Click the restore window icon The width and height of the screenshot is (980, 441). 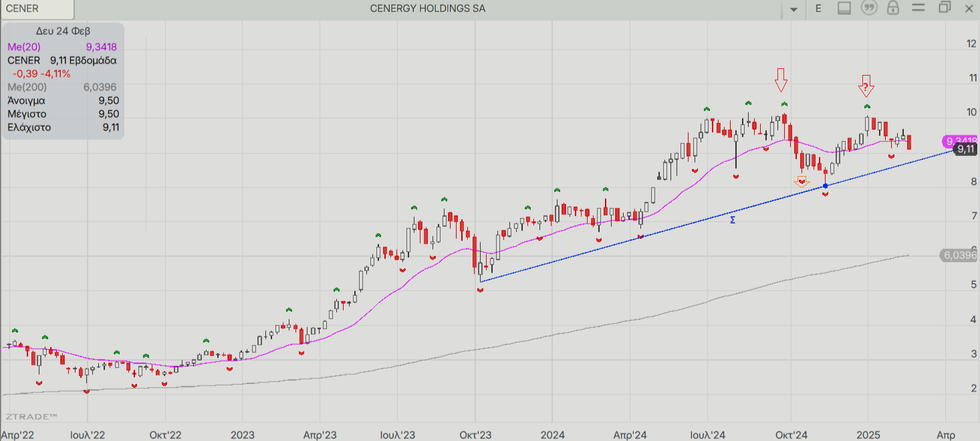click(945, 7)
